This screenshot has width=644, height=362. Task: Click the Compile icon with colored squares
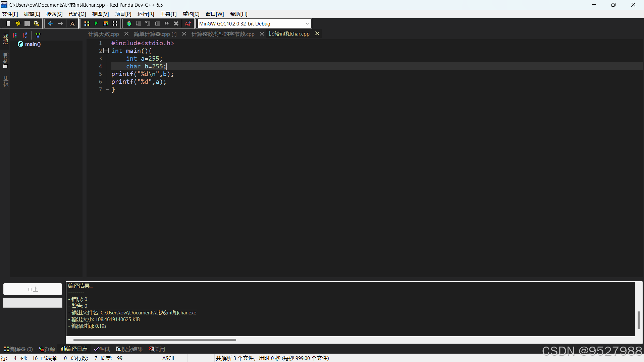click(87, 23)
